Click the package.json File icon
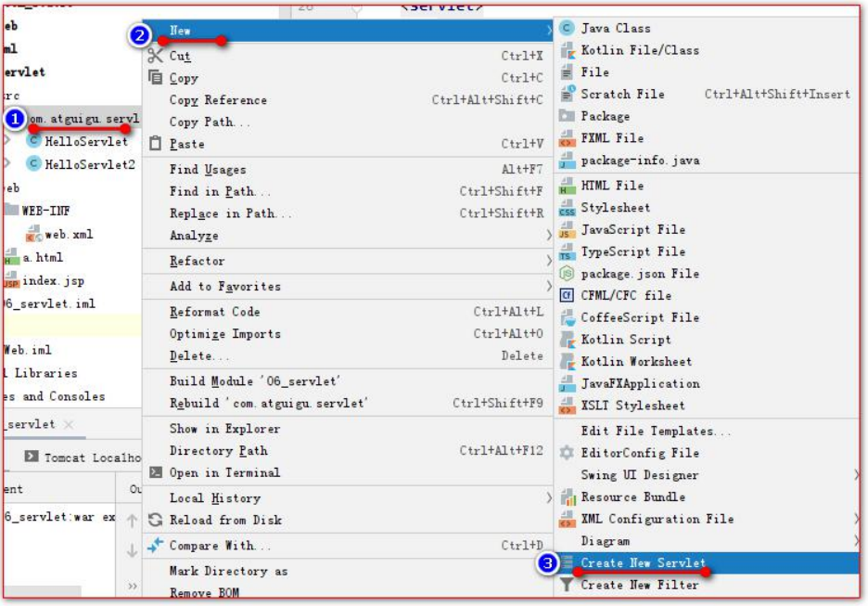Screen dimensions: 868x606 567,274
